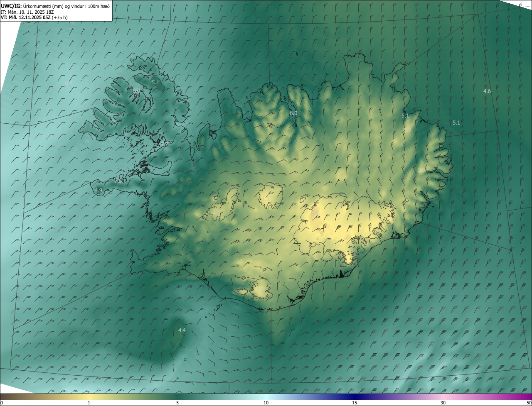Viewport: 532px width, 406px height.
Task: Click the dark navy segment of the colour scale
Action: tap(355, 396)
